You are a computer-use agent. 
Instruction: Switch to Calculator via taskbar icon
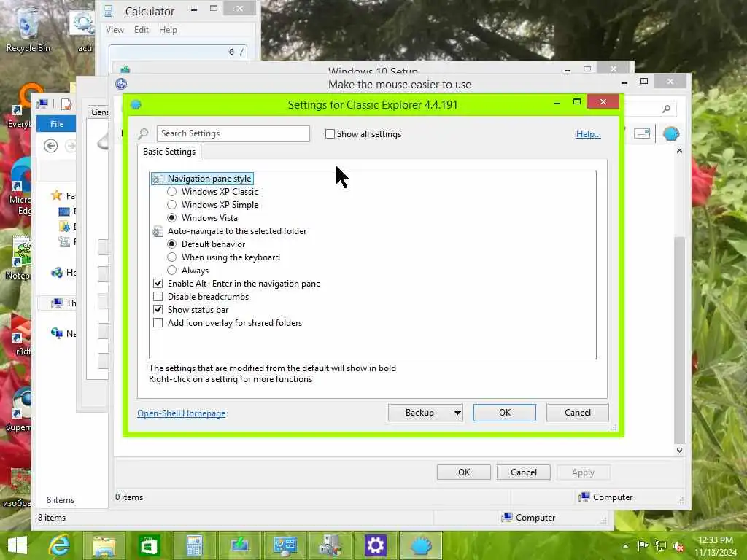click(194, 545)
